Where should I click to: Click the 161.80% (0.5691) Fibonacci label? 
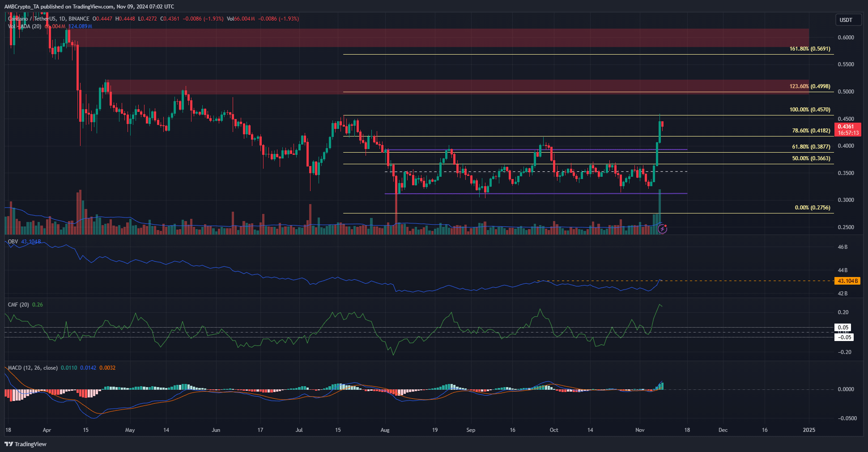click(809, 49)
